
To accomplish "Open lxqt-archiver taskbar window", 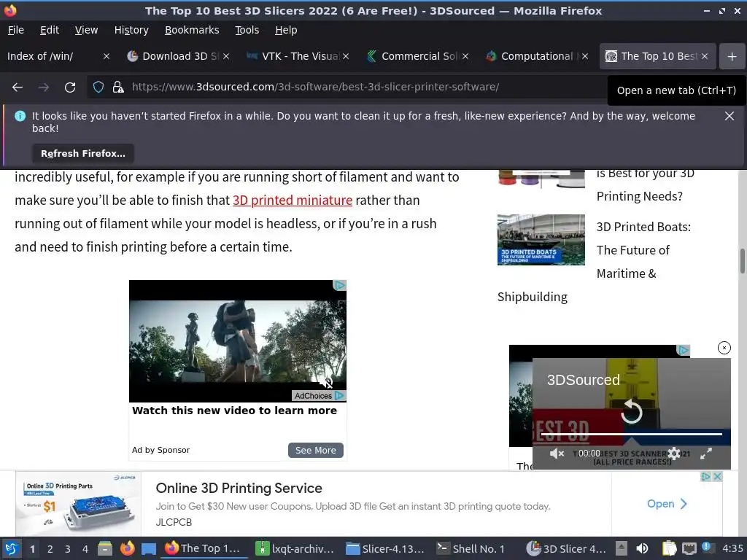I will click(x=295, y=548).
